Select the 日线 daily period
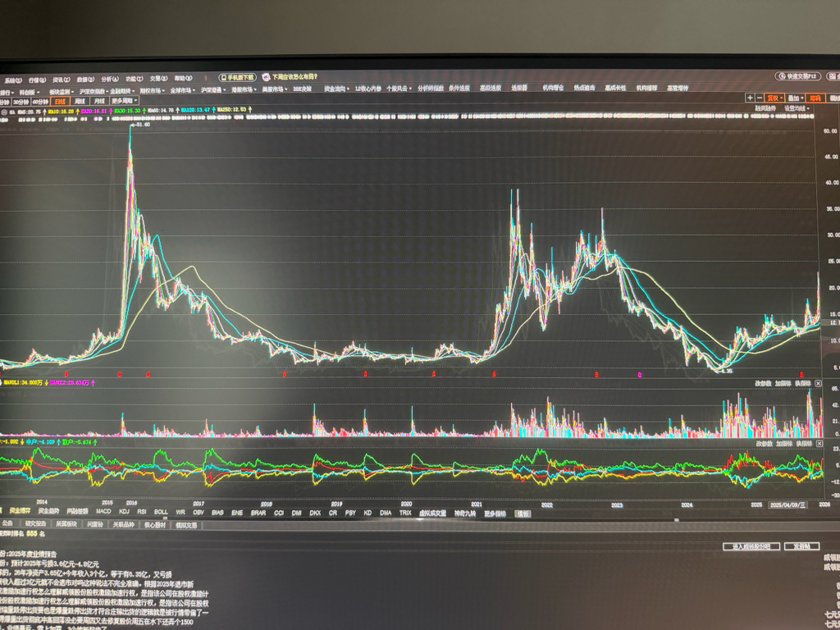The image size is (840, 630). (x=59, y=101)
